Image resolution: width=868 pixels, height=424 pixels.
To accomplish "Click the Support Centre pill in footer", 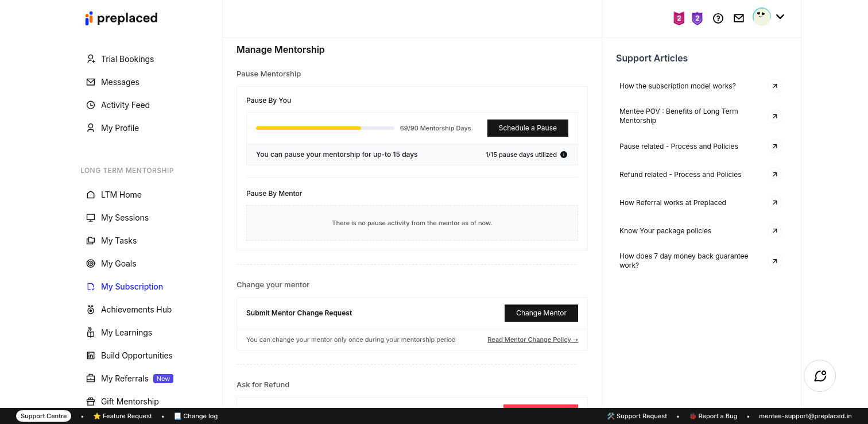I will coord(44,416).
